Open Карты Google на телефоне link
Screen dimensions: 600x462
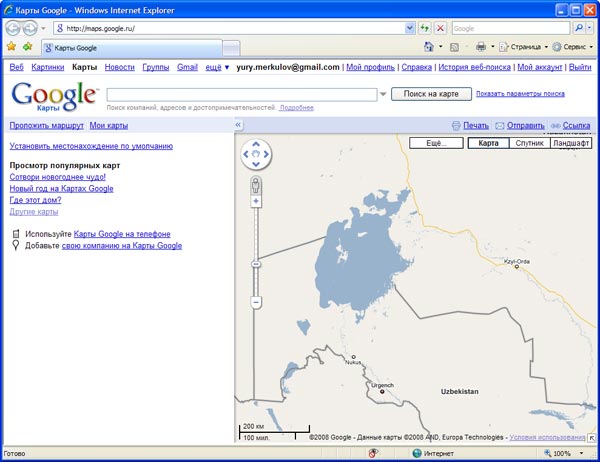coord(122,234)
